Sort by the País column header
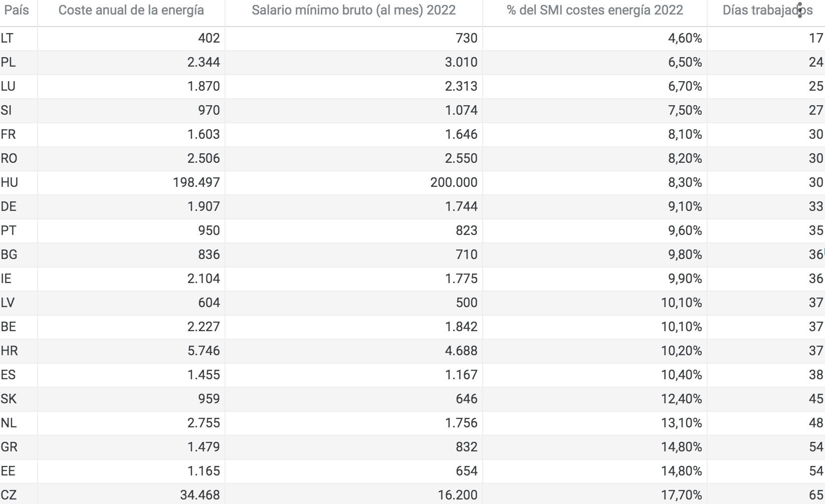This screenshot has height=504, width=825. 17,10
